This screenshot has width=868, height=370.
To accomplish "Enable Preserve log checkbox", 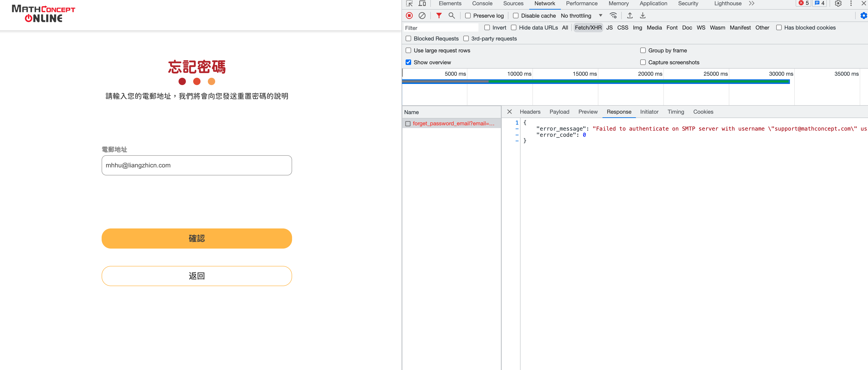I will (x=468, y=16).
